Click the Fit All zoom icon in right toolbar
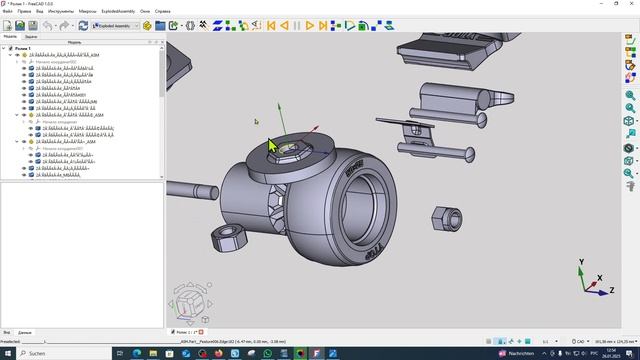 (x=630, y=95)
